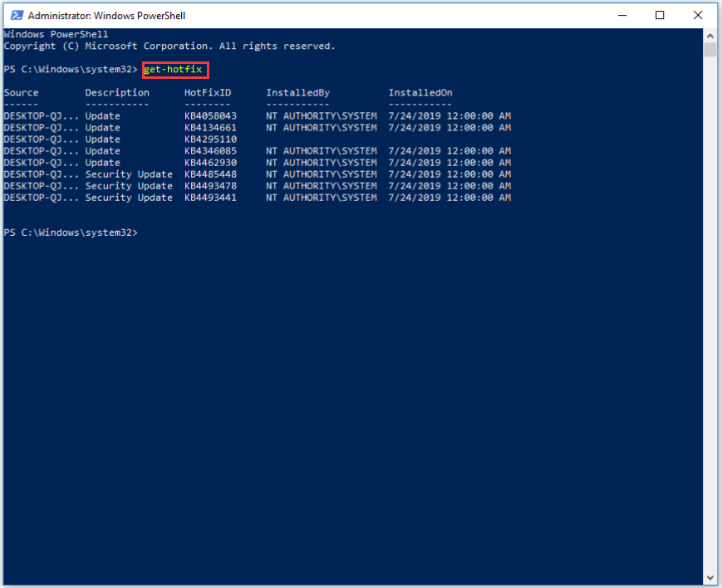Click hotfix ID KB4493441
This screenshot has width=722, height=588.
pos(210,198)
